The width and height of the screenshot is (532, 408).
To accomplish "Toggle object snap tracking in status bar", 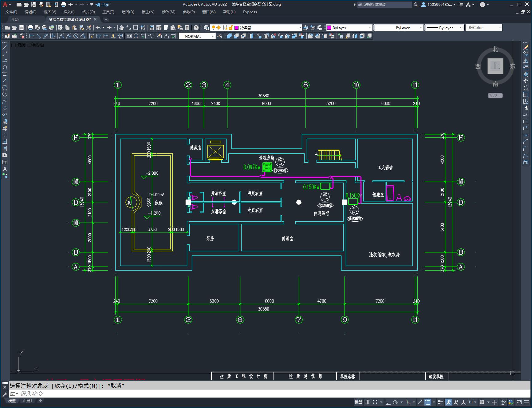I will click(x=420, y=402).
